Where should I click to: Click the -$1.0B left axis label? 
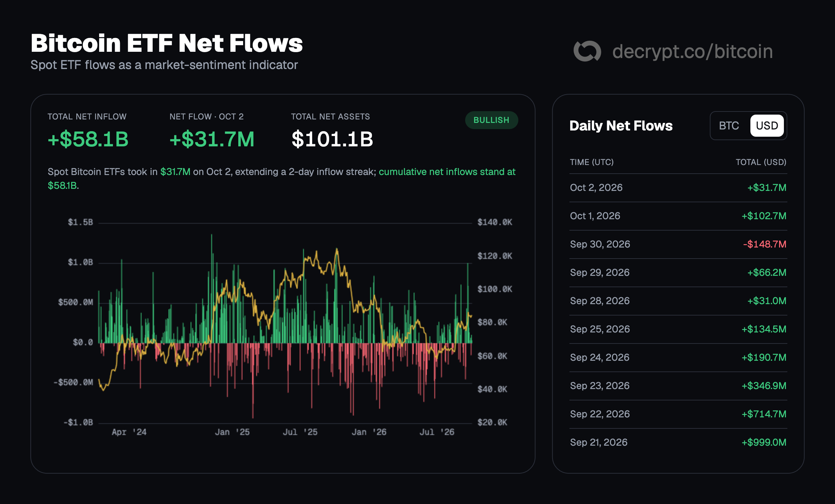[78, 422]
